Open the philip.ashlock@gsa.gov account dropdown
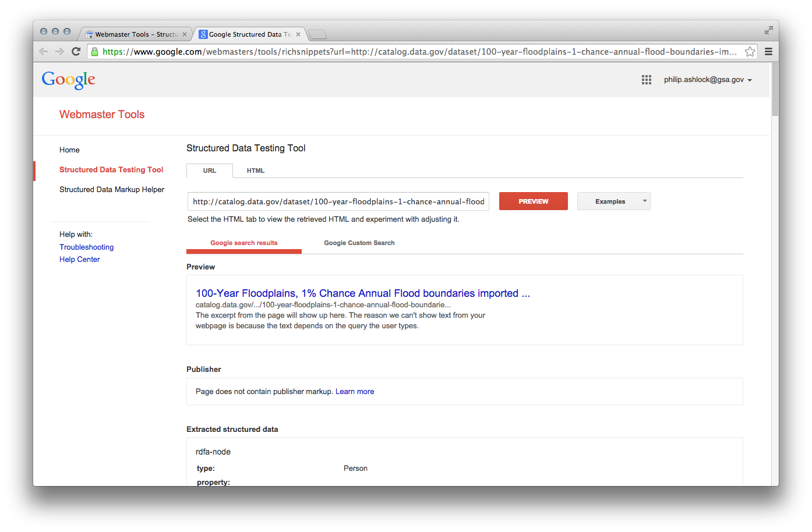Image resolution: width=812 pixels, height=532 pixels. [708, 80]
